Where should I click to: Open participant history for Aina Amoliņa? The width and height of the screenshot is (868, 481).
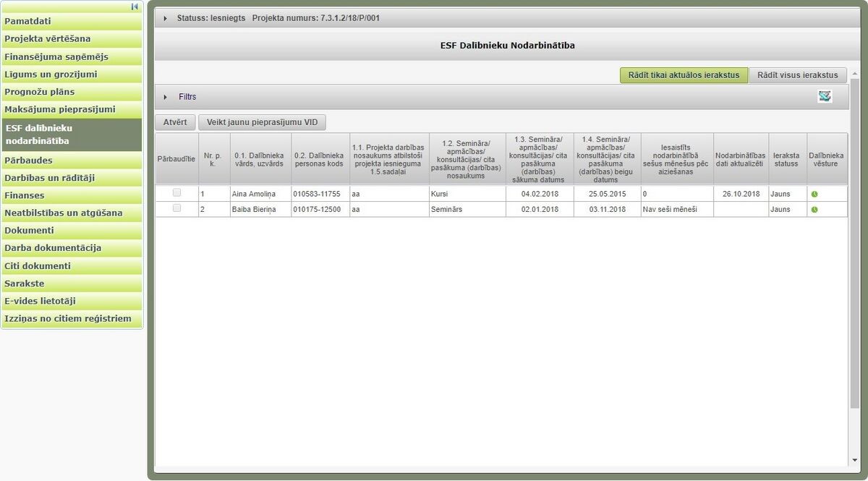[814, 194]
